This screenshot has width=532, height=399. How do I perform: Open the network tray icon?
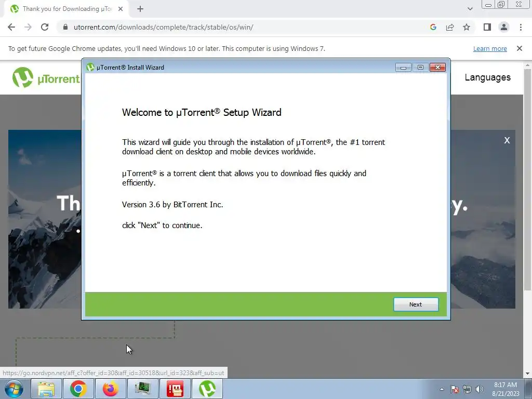coord(467,389)
